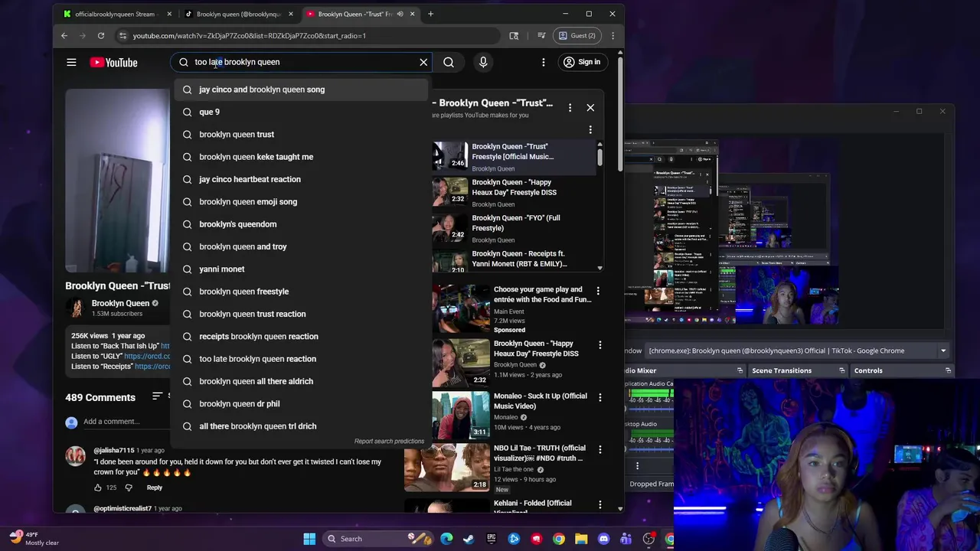
Task: Choose suggestion "brooklyn queen trust"
Action: 300,134
